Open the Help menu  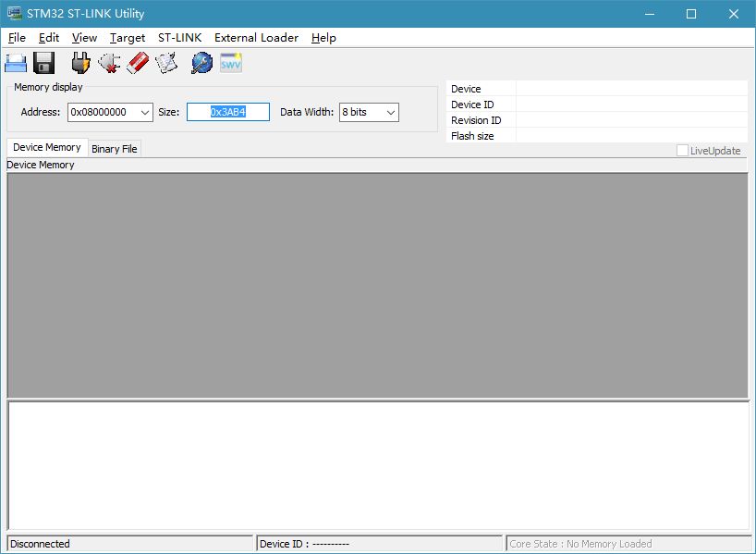click(x=323, y=38)
